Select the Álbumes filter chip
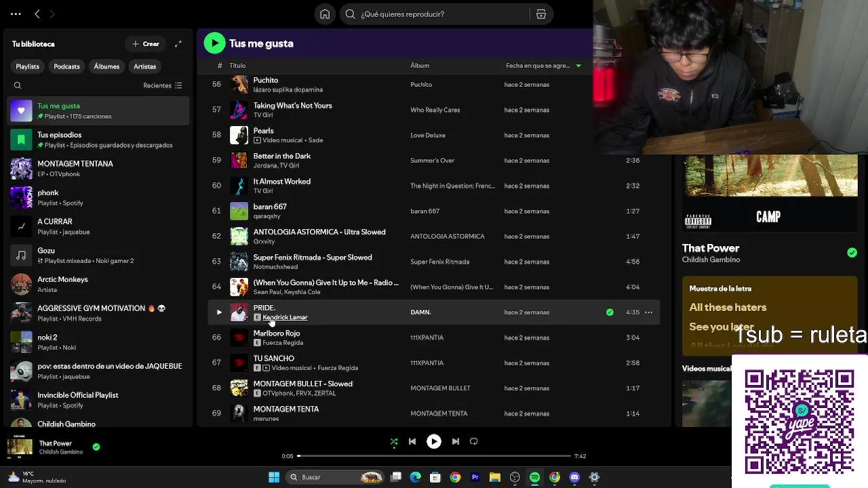 pyautogui.click(x=106, y=66)
